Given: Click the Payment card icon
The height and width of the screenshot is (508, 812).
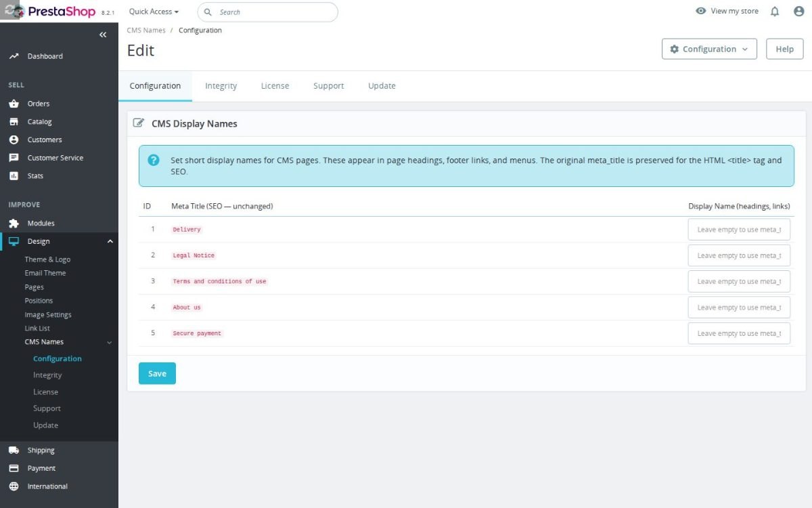Looking at the screenshot, I should pyautogui.click(x=14, y=468).
